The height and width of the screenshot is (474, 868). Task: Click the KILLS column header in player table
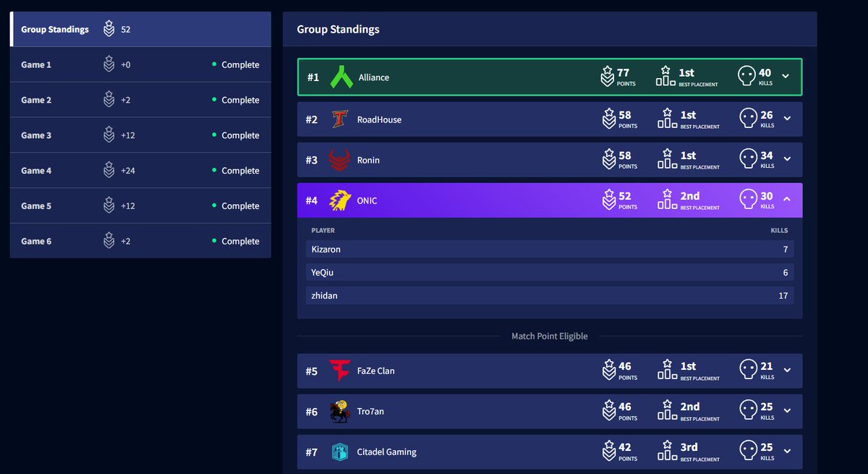[779, 230]
